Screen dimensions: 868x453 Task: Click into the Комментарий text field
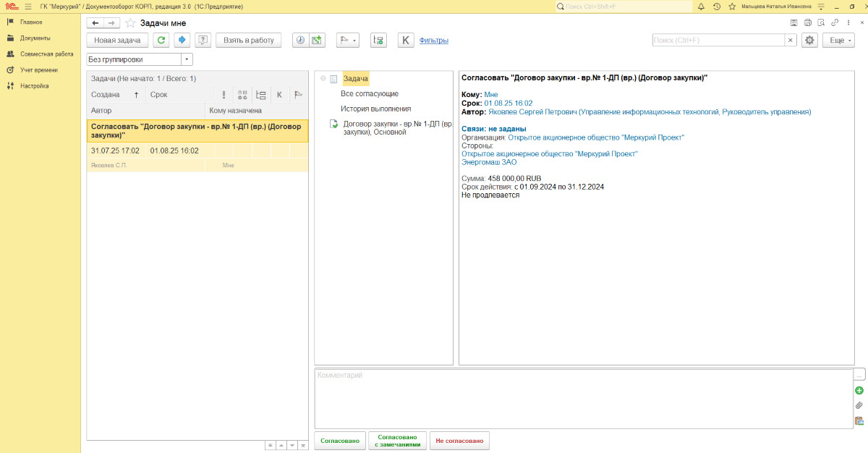[582, 398]
